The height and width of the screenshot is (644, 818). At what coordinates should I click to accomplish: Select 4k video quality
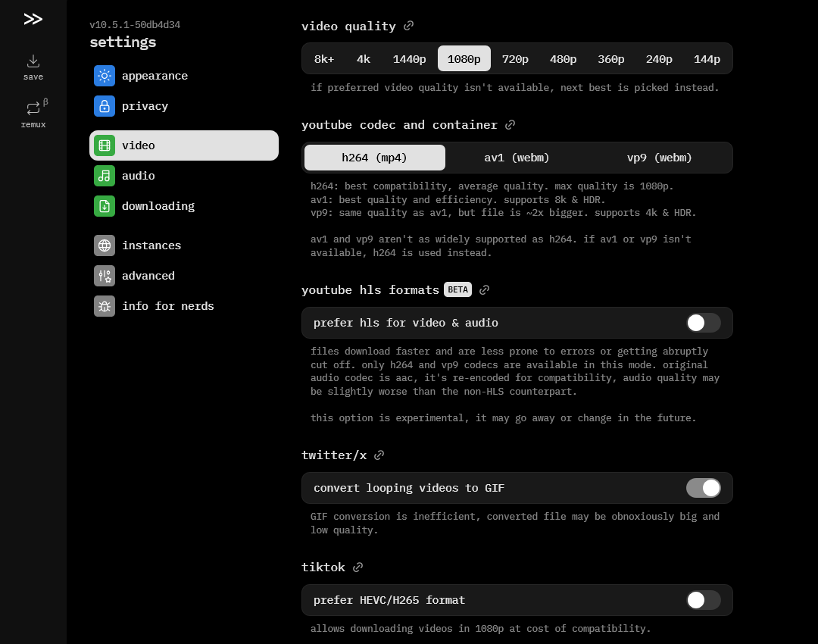click(364, 59)
